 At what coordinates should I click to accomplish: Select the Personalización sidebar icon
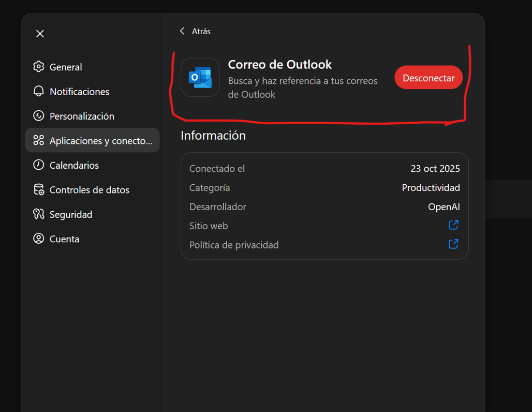coord(39,116)
